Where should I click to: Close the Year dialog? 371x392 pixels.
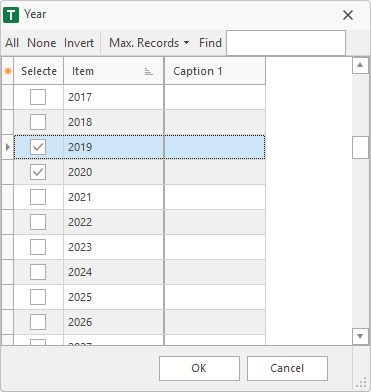[x=348, y=15]
